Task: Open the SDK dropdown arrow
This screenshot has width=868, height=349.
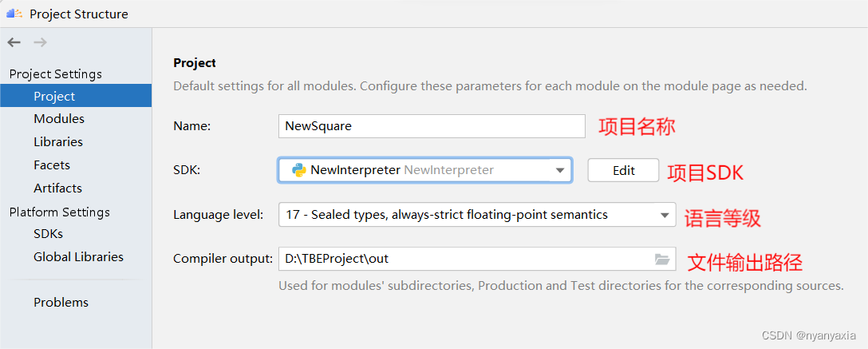Action: tap(560, 170)
